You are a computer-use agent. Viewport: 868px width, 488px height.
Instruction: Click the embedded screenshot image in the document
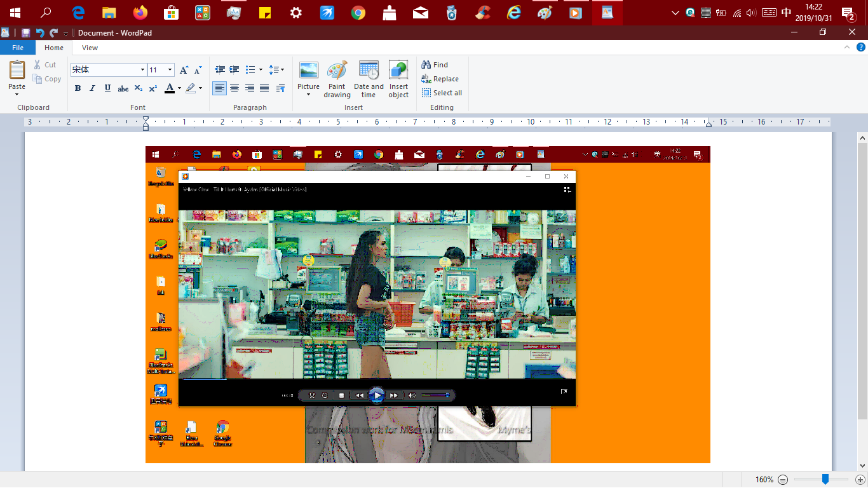coord(428,305)
